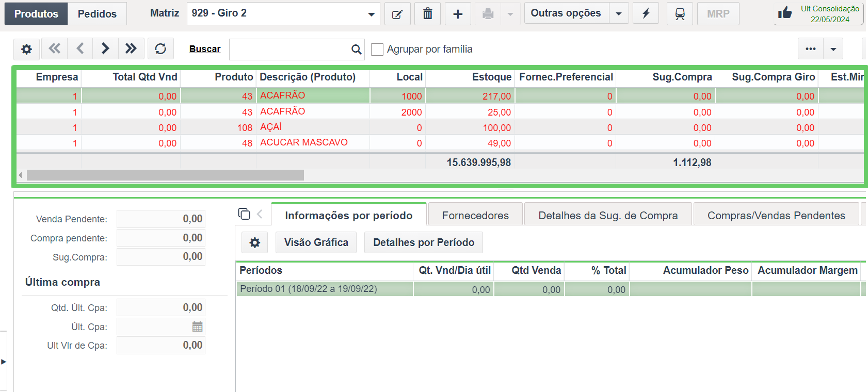Click the edit pencil icon next to Matriz
The image size is (868, 392).
(397, 14)
